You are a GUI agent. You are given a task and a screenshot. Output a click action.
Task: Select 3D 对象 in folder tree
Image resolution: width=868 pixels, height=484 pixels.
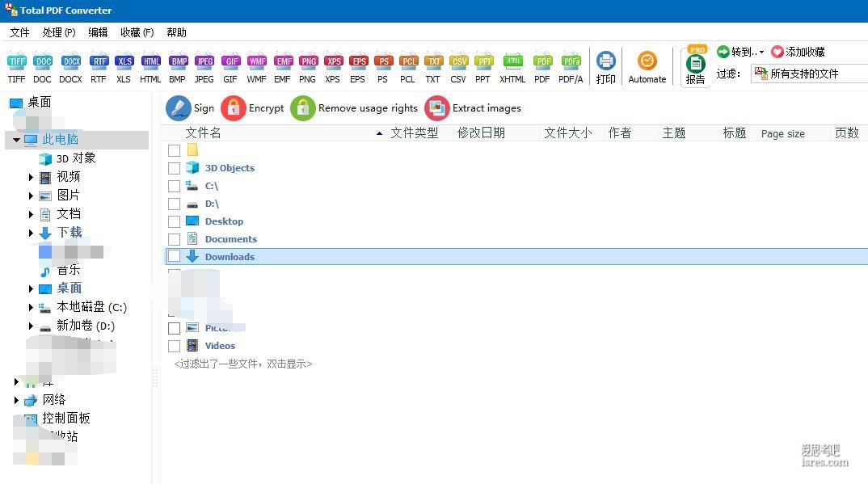tap(76, 158)
